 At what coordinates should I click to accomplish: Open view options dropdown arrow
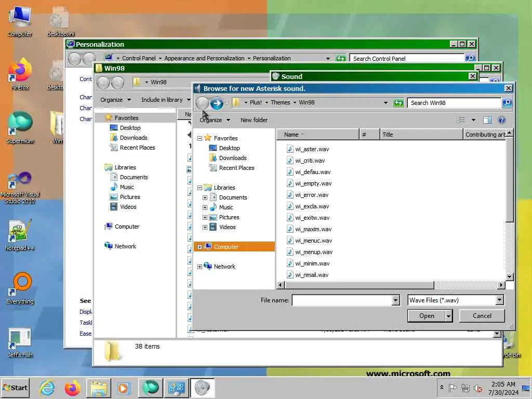tap(473, 120)
